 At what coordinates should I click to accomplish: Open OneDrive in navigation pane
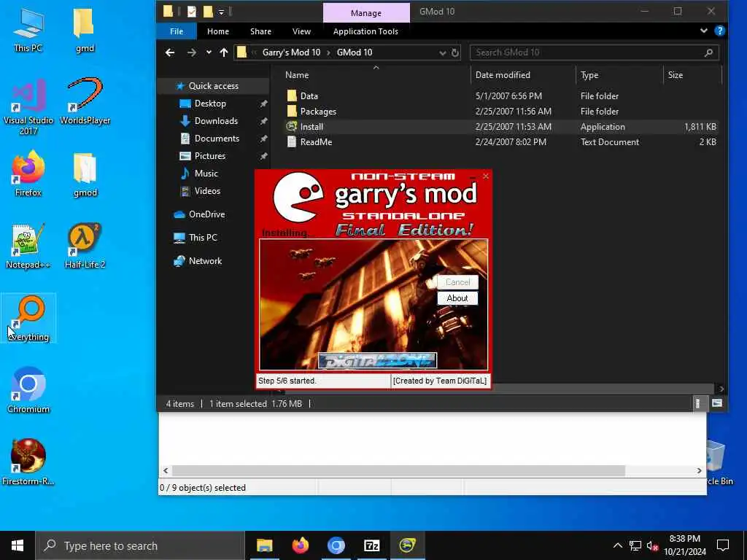(x=206, y=214)
